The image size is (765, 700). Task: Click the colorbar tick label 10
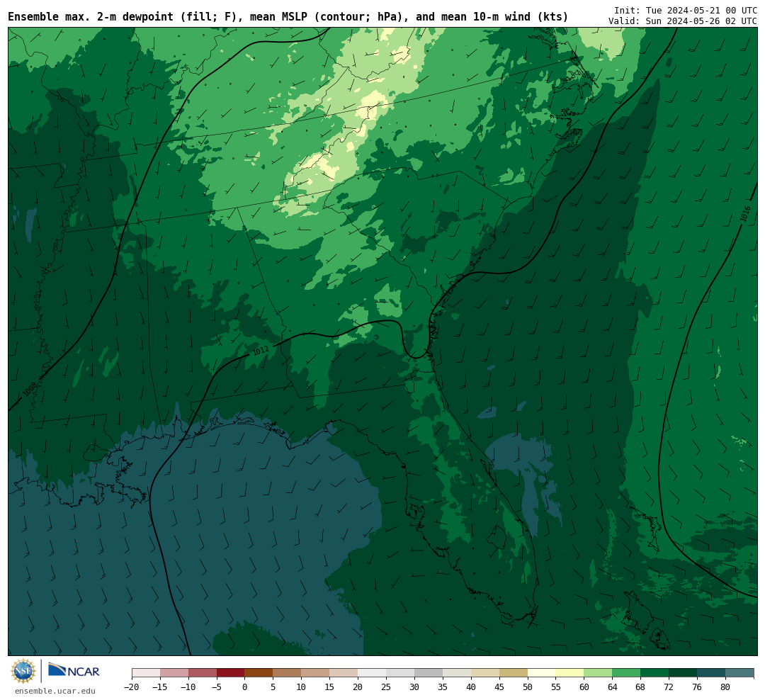coord(301,687)
